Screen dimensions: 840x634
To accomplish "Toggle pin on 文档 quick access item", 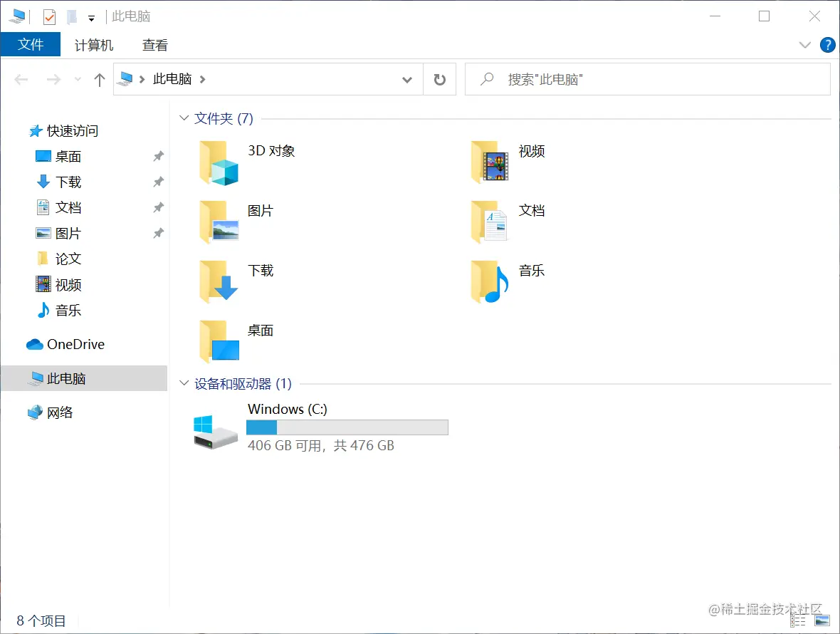I will click(x=158, y=207).
